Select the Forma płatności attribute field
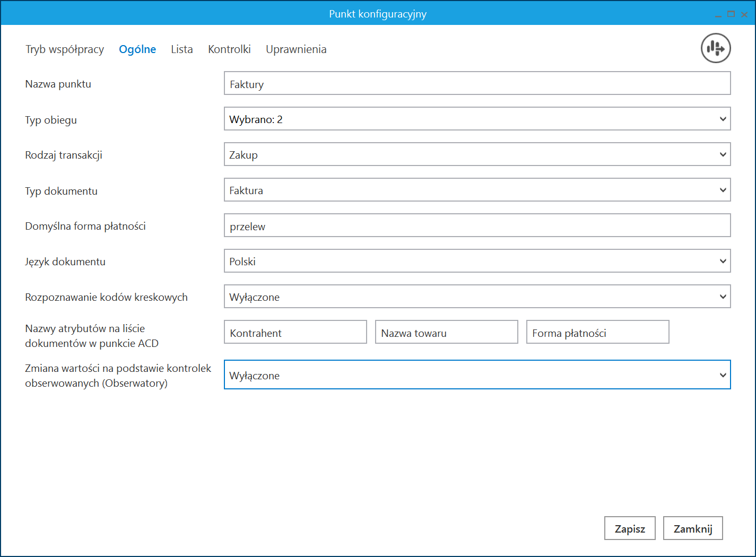Screen dimensions: 756x557 597,333
